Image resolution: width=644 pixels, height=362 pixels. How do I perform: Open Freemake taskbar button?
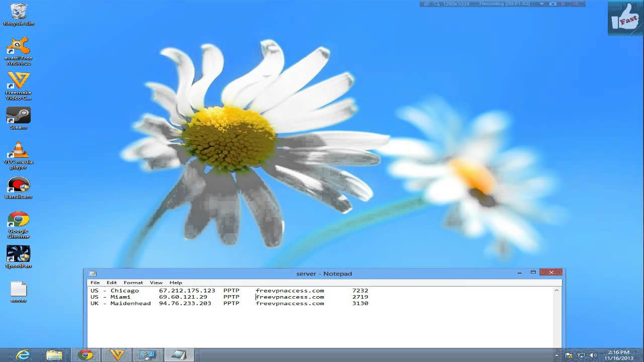(x=117, y=354)
